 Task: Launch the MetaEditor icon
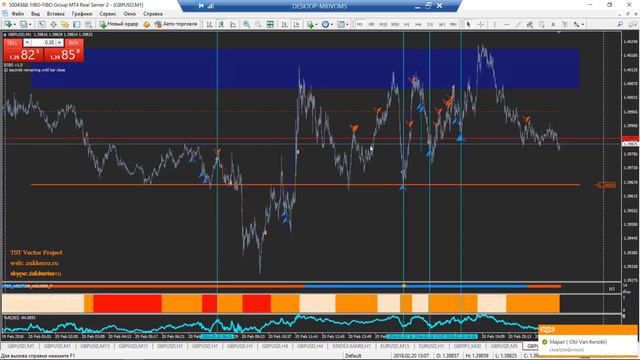(147, 24)
